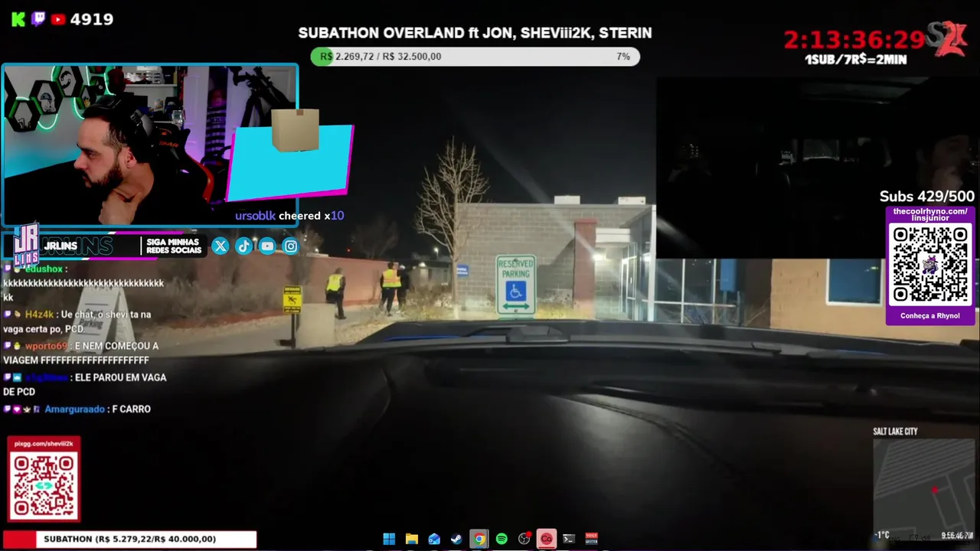Click the SUBATHON OVERLAND title text
The height and width of the screenshot is (551, 980).
coord(475,33)
